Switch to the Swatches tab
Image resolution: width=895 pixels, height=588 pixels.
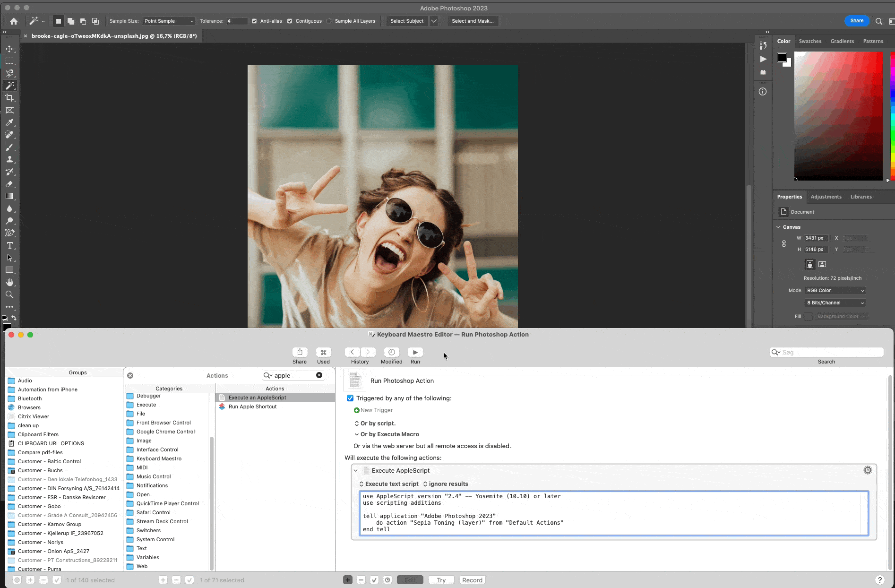[x=810, y=41]
